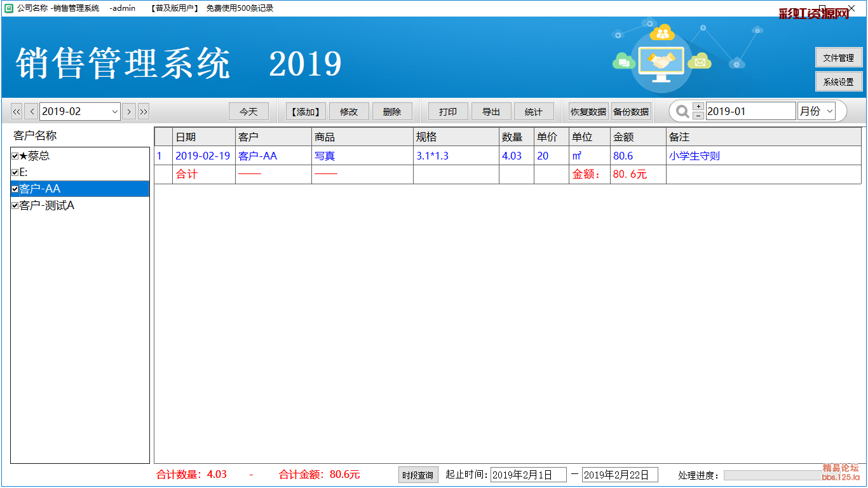The width and height of the screenshot is (868, 488).
Task: Decrease search date with minus stepper
Action: tap(698, 116)
